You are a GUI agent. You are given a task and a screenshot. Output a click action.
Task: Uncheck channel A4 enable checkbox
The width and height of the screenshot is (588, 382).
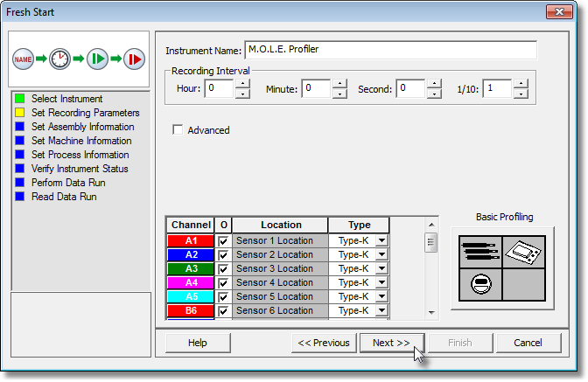[223, 282]
